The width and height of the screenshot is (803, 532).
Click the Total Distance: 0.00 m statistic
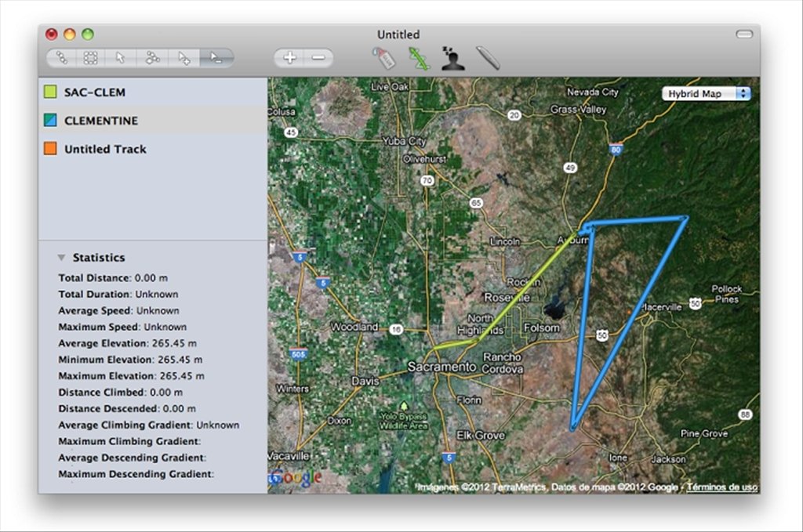(113, 278)
